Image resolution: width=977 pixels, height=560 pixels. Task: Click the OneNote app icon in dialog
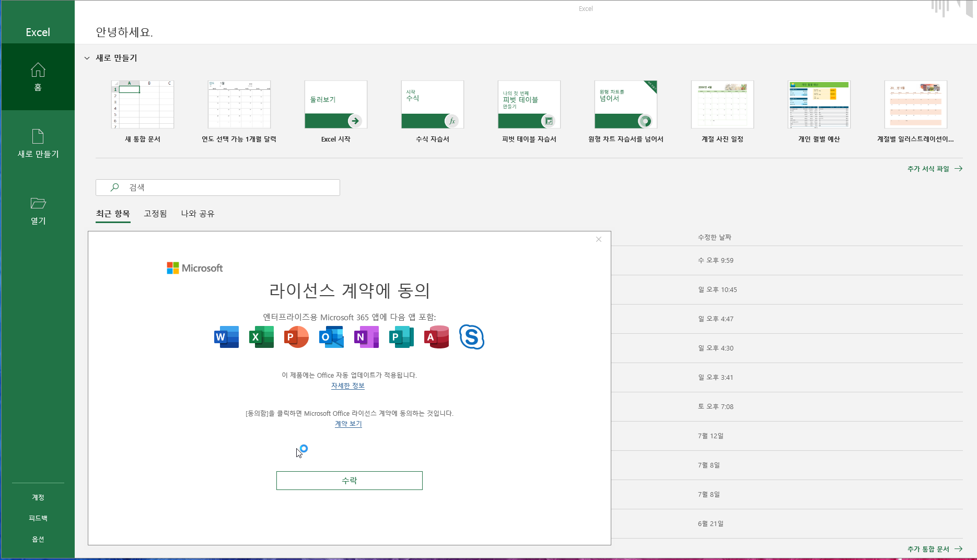[366, 337]
